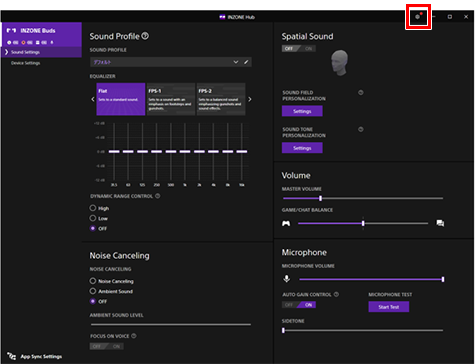Click the 4k equalizer band handle
The height and width of the screenshot is (364, 475).
pos(214,151)
